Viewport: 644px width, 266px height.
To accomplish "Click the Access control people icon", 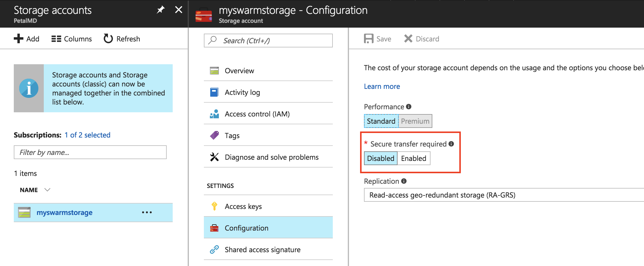I will 214,114.
